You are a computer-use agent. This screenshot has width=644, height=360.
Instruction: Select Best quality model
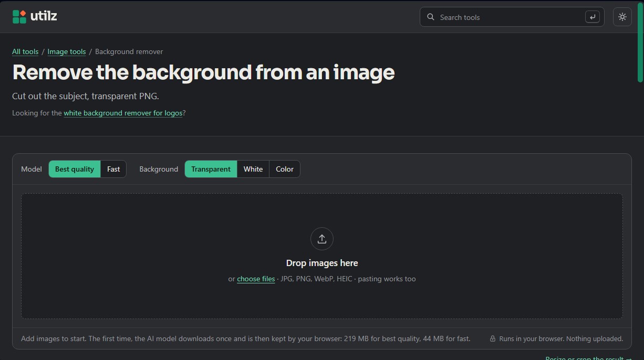click(75, 169)
